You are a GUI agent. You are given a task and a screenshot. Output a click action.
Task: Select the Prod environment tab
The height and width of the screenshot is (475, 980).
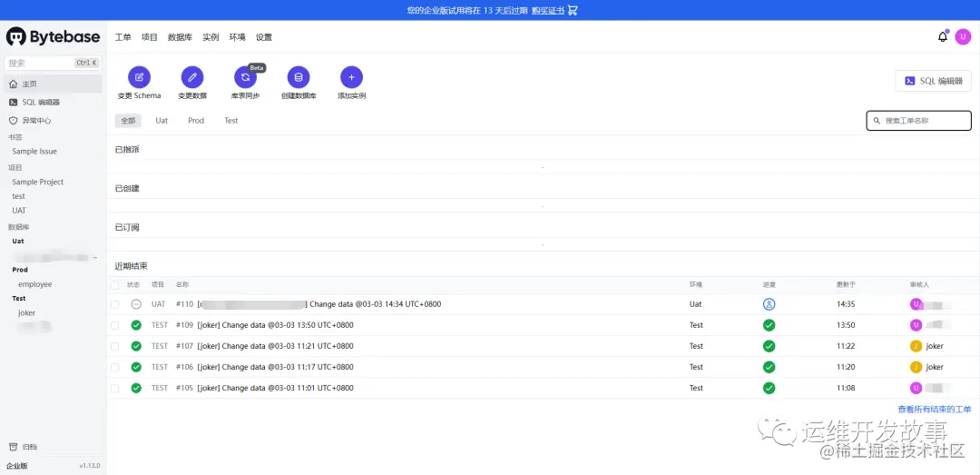click(x=196, y=120)
